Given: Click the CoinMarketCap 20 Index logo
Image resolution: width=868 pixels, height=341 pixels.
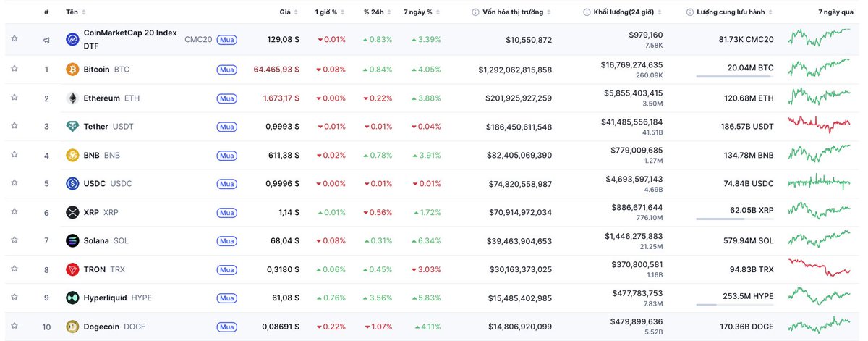Looking at the screenshot, I should pos(72,39).
